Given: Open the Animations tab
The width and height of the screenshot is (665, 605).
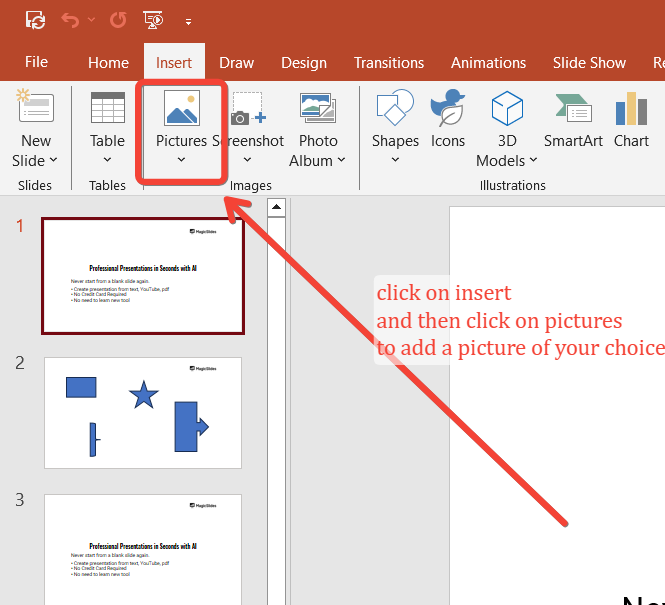Looking at the screenshot, I should pyautogui.click(x=488, y=62).
